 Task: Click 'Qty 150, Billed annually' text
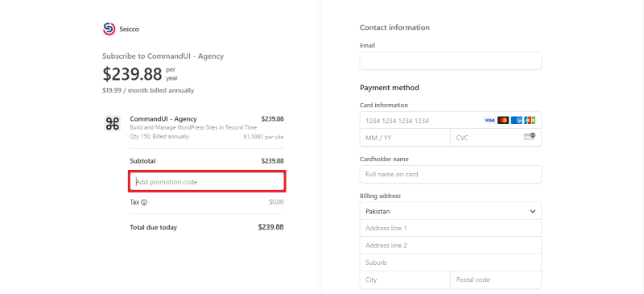point(159,136)
